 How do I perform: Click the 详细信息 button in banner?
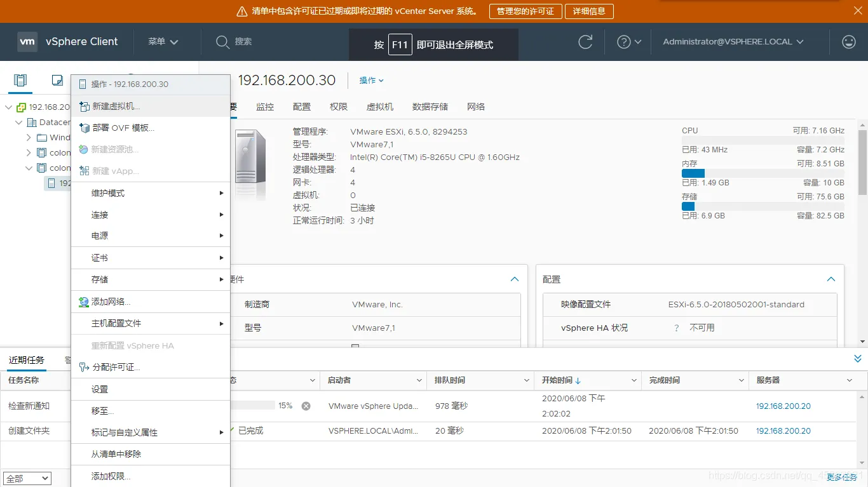pos(590,11)
